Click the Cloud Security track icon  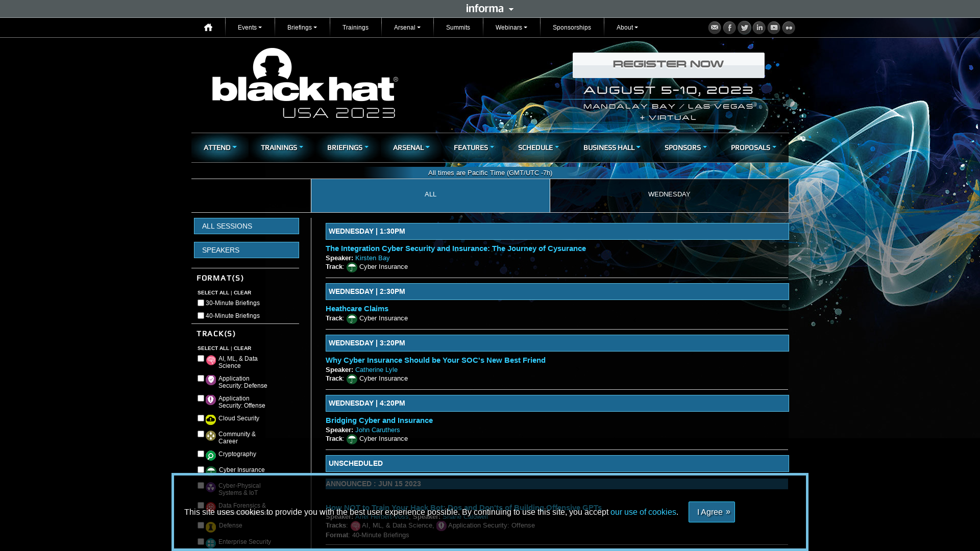pos(211,420)
